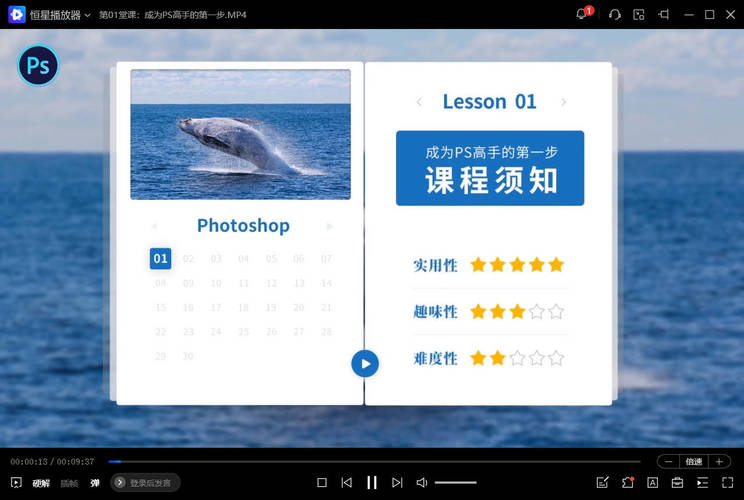Click the customer service headset icon

[614, 14]
